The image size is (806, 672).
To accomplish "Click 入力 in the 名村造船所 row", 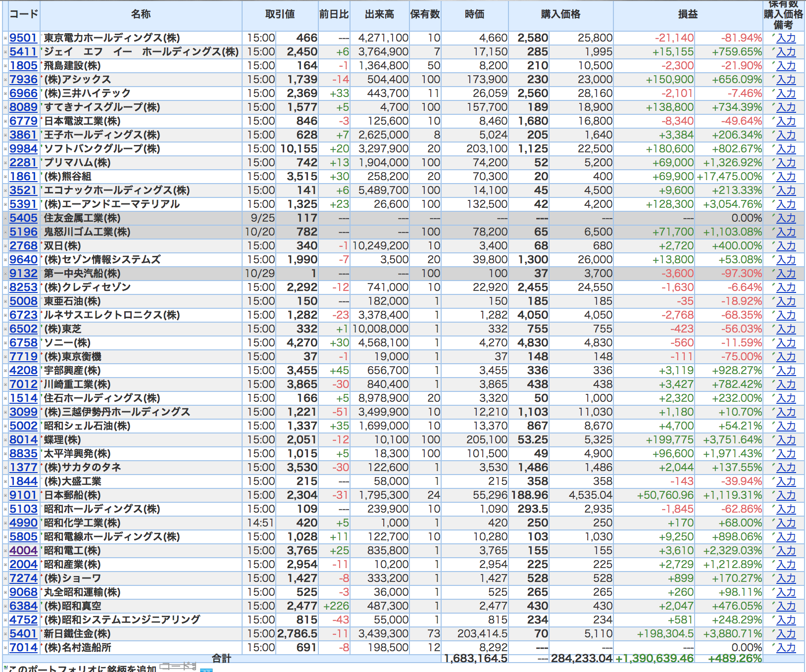I will pyautogui.click(x=786, y=648).
